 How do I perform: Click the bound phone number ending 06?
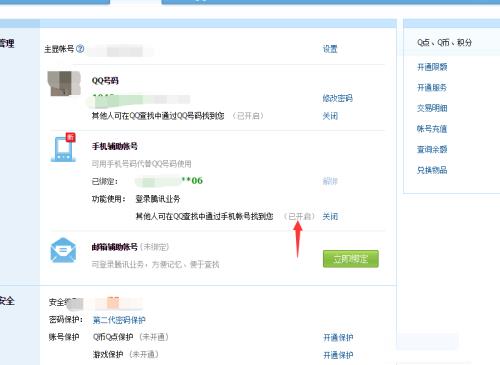(169, 181)
